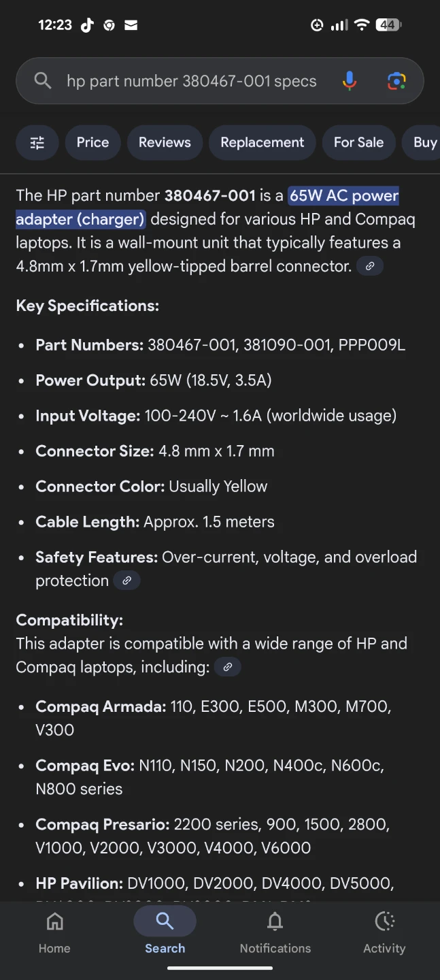Tap the magnifier icon in search bar
Screen dimensions: 440x980
[x=43, y=81]
